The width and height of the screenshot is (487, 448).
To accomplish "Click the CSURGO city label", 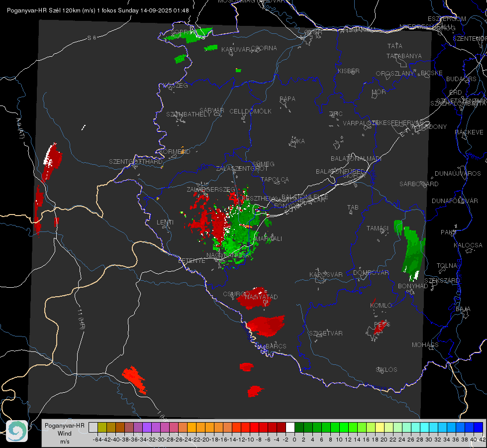I will [x=236, y=294].
